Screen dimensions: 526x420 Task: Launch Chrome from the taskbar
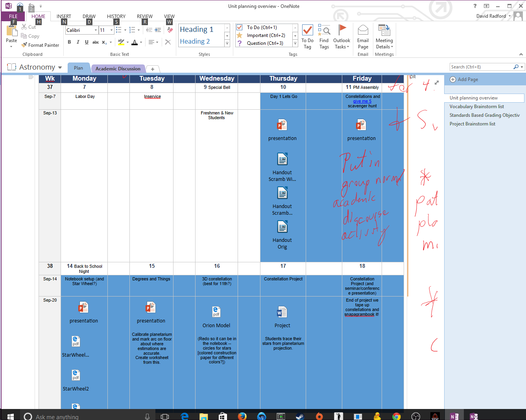396,416
